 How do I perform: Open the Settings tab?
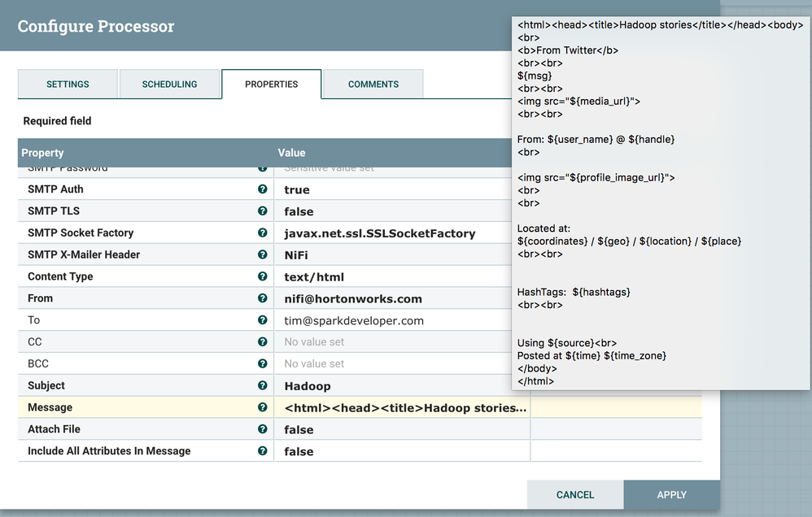68,85
